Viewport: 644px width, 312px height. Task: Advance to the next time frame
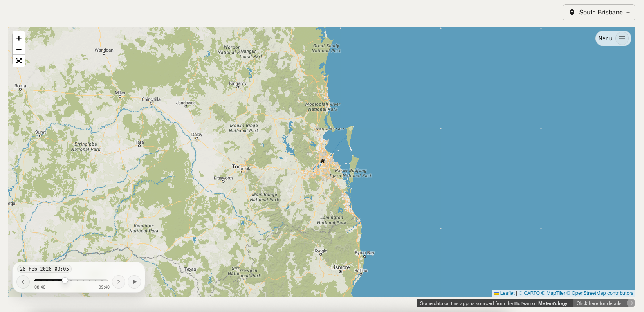pyautogui.click(x=119, y=282)
